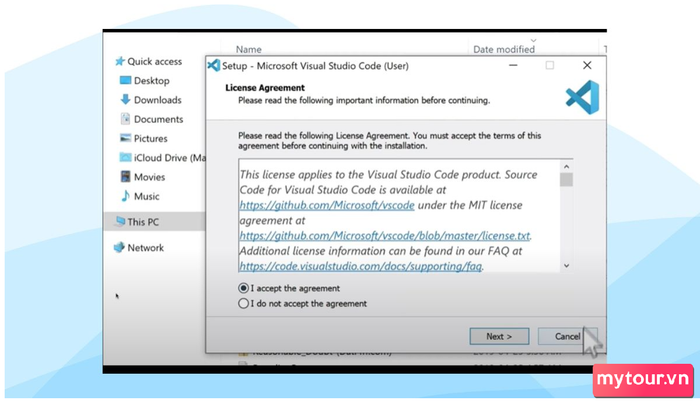Minimize the Setup window

click(513, 66)
